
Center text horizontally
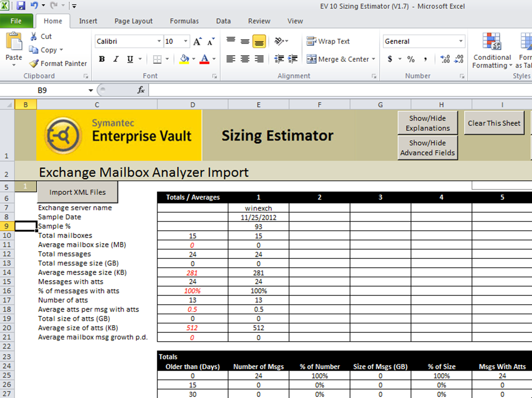[245, 59]
